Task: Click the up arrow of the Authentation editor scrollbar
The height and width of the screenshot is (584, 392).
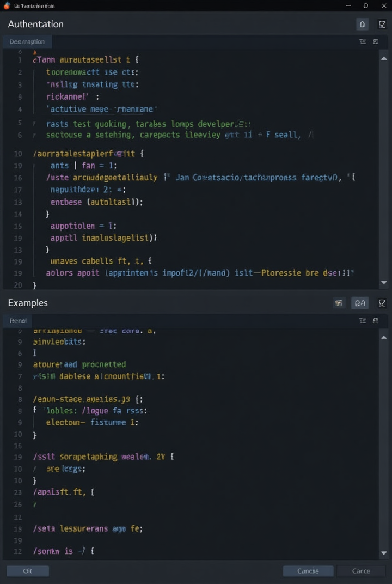Action: (x=384, y=58)
